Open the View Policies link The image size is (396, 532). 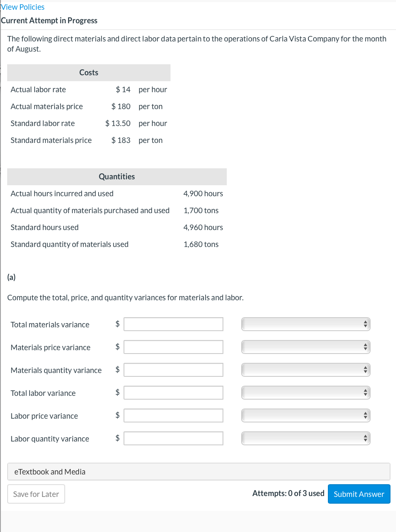point(22,7)
